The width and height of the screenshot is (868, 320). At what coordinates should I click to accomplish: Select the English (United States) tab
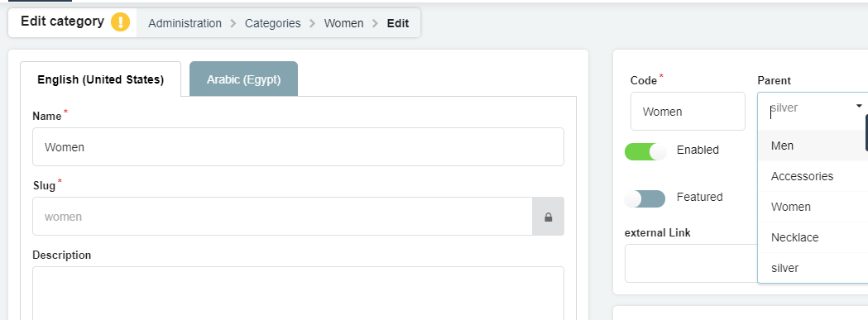click(101, 79)
